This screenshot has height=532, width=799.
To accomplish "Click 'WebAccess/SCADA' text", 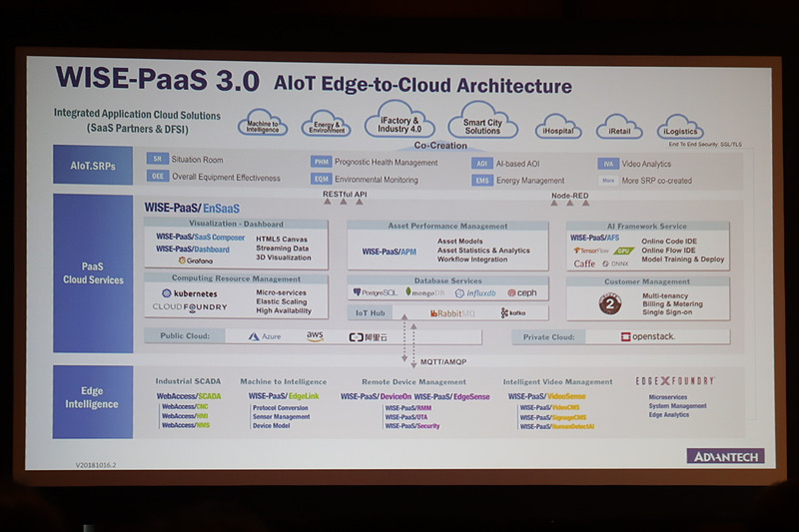I will point(189,396).
